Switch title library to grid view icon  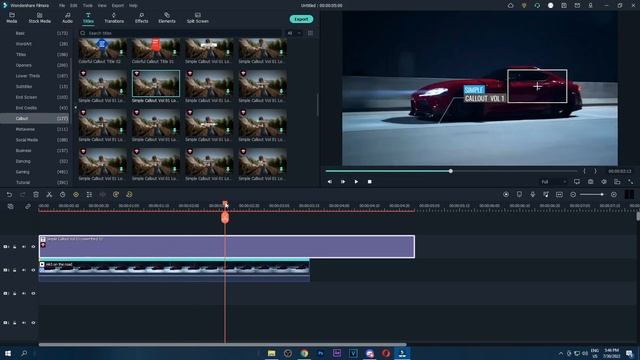310,33
